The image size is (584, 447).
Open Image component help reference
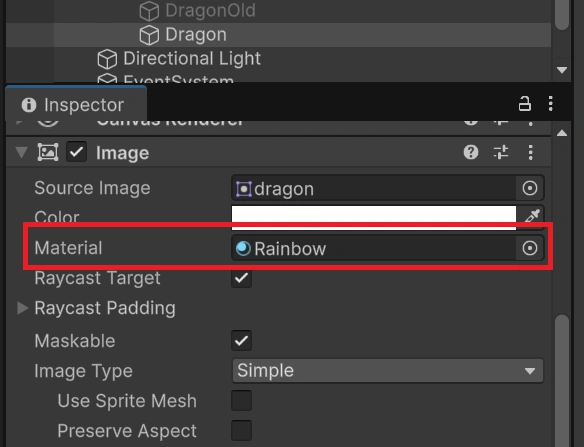[471, 152]
